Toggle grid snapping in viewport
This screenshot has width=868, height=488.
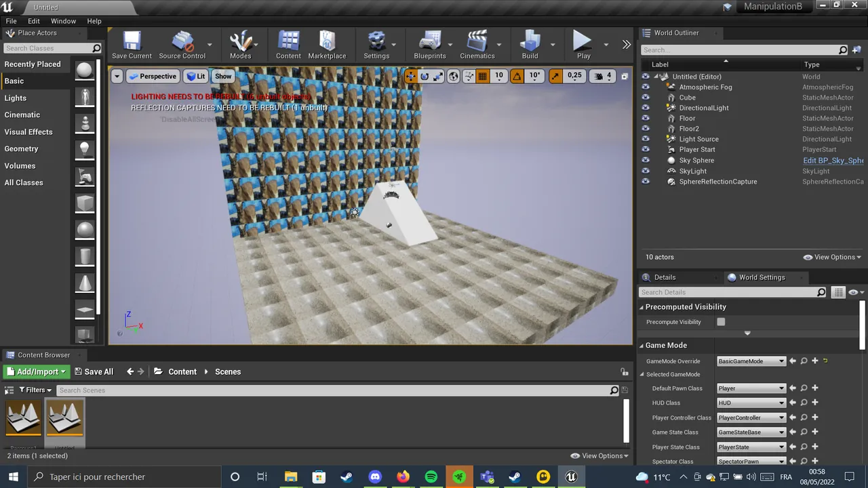483,76
